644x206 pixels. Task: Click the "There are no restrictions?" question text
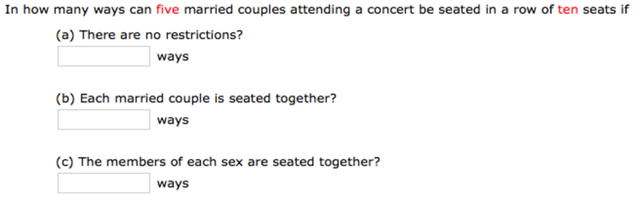pos(161,35)
